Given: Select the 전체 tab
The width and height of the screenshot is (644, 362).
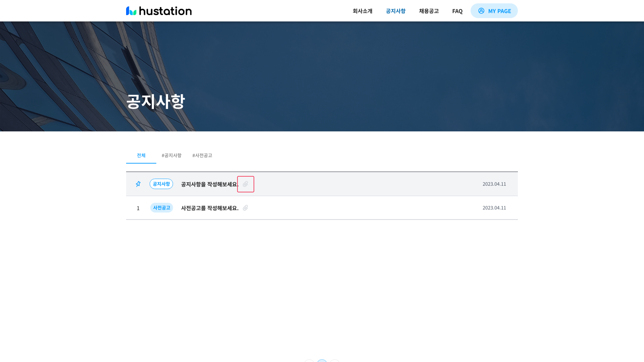Looking at the screenshot, I should (141, 155).
